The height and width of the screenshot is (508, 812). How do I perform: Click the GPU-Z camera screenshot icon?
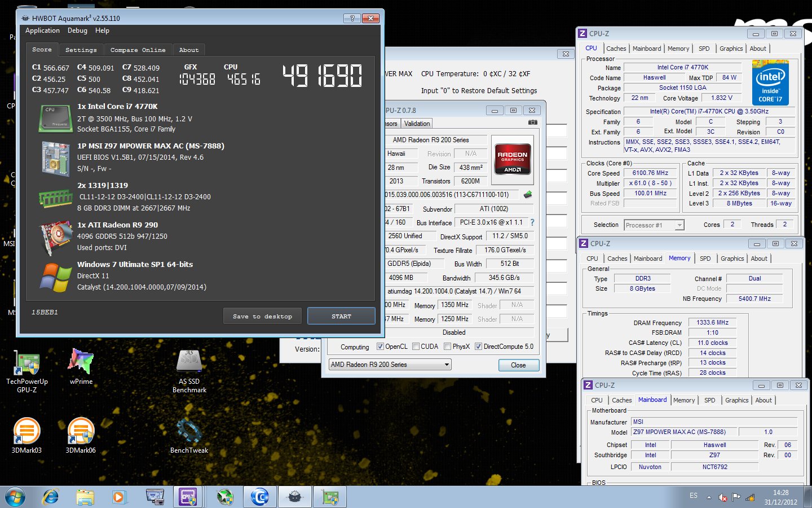click(x=532, y=122)
